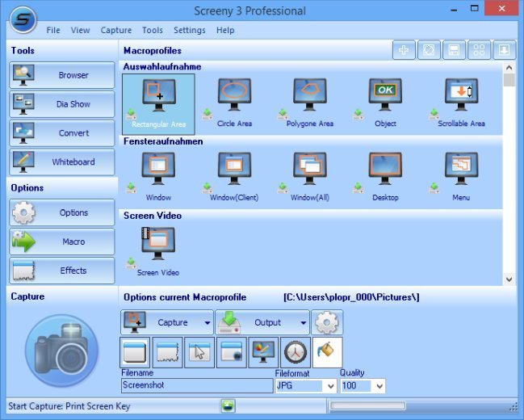This screenshot has width=524, height=420.
Task: Open the Effects button in sidebar
Action: pyautogui.click(x=62, y=271)
